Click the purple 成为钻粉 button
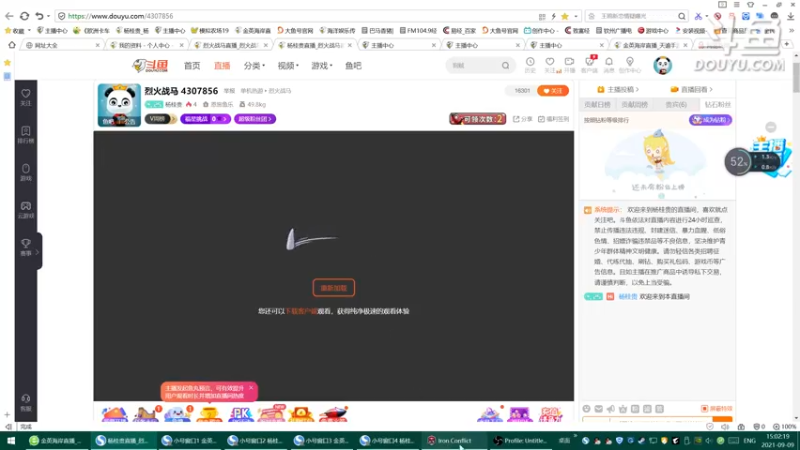800x450 pixels. (x=710, y=120)
